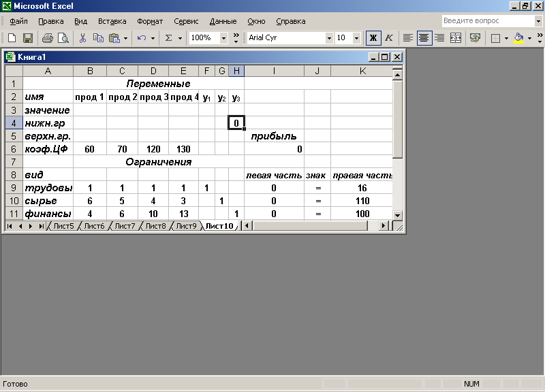
Task: Select cell labeled коэф.ЦФ
Action: pos(48,149)
